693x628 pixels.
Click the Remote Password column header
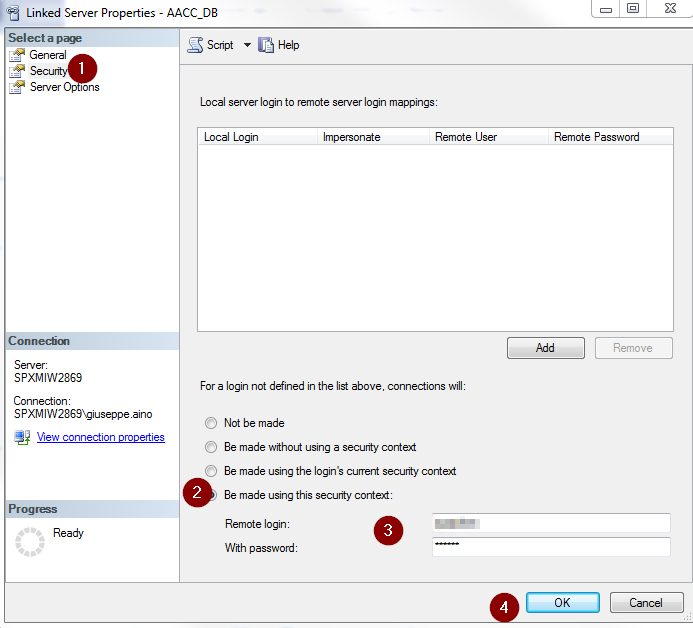(611, 137)
